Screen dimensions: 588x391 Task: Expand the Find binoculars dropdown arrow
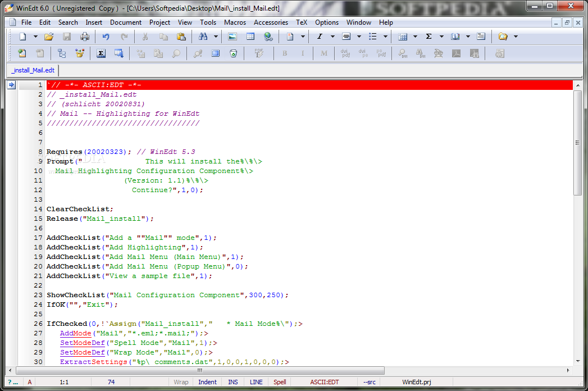(x=216, y=37)
